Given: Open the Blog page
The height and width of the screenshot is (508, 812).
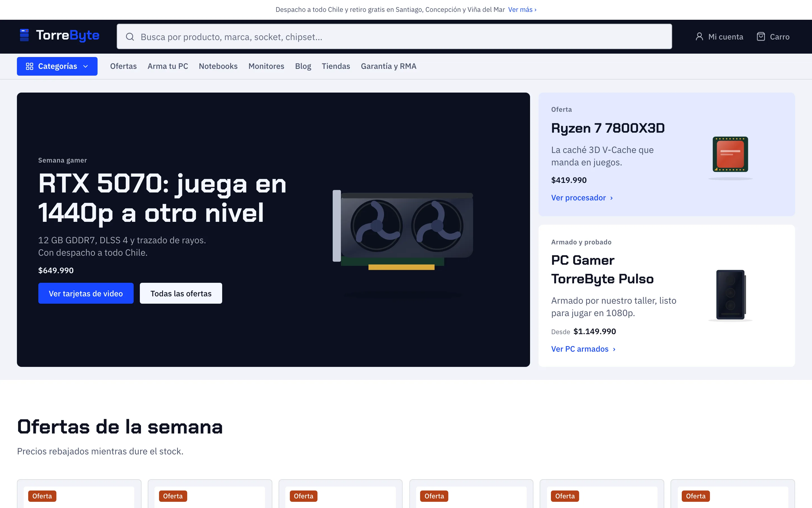Looking at the screenshot, I should 303,66.
